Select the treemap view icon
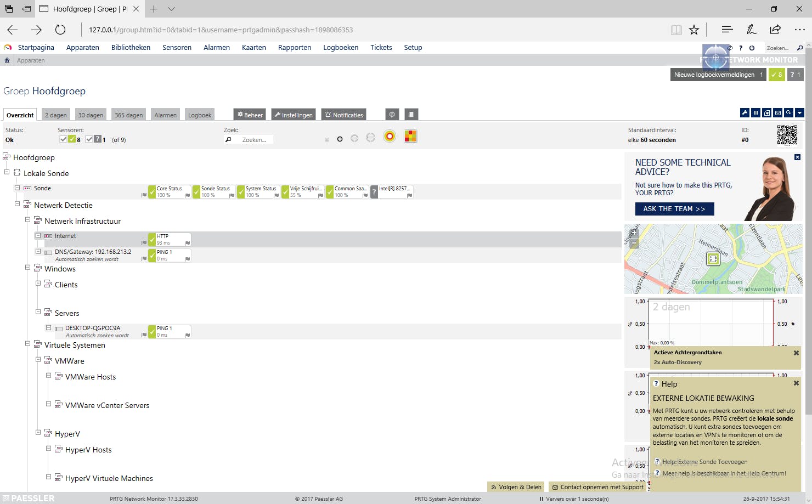 [x=410, y=136]
